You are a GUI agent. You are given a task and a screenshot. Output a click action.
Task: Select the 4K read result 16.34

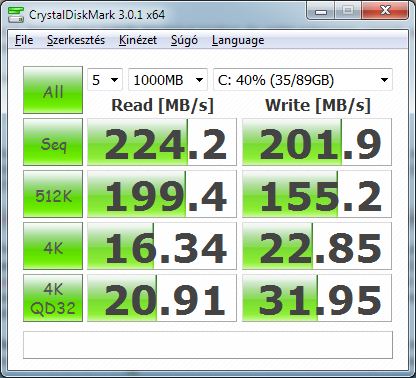click(162, 246)
